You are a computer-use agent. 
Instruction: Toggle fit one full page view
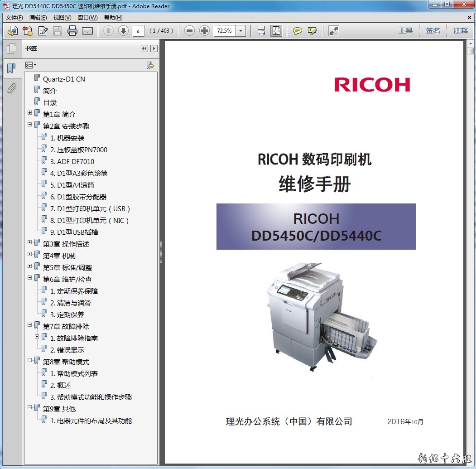(x=276, y=31)
